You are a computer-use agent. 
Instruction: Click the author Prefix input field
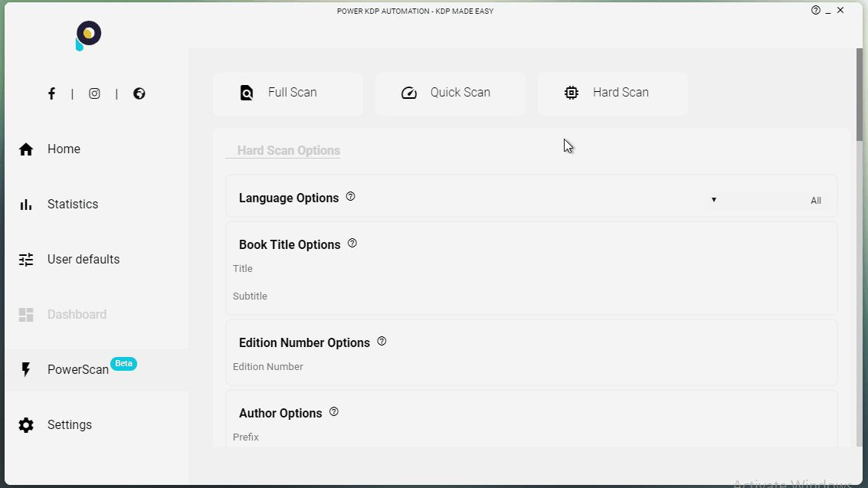pyautogui.click(x=532, y=437)
